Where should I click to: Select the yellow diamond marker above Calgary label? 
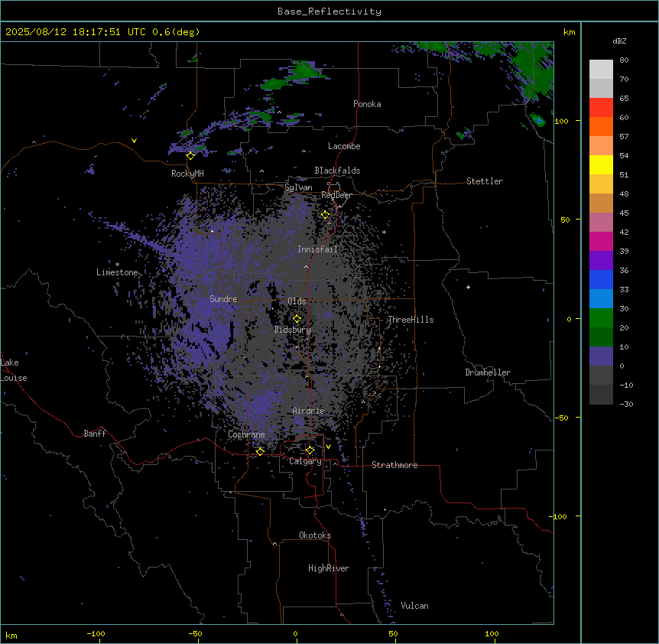310,450
